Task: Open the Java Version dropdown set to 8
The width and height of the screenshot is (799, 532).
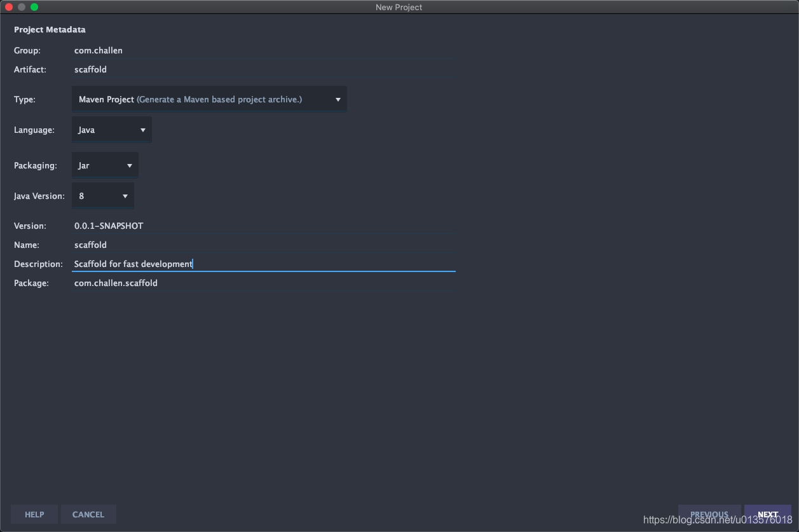Action: [102, 196]
